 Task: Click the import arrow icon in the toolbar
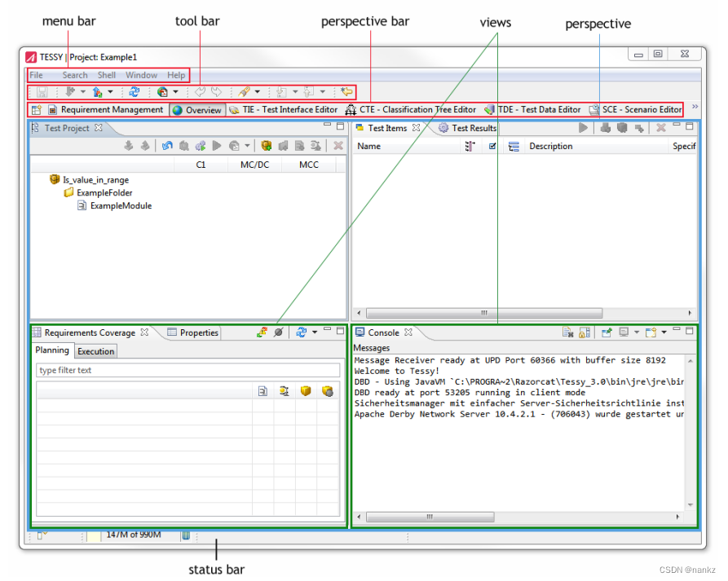point(70,92)
